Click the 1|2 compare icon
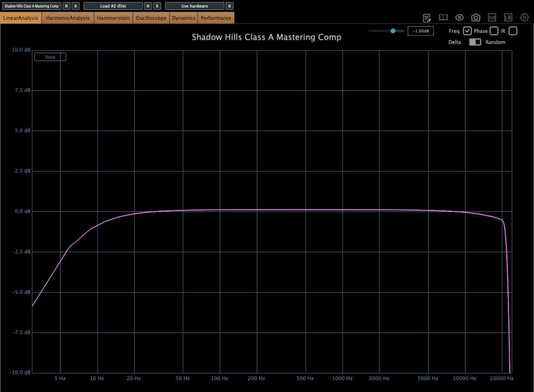 pyautogui.click(x=492, y=18)
